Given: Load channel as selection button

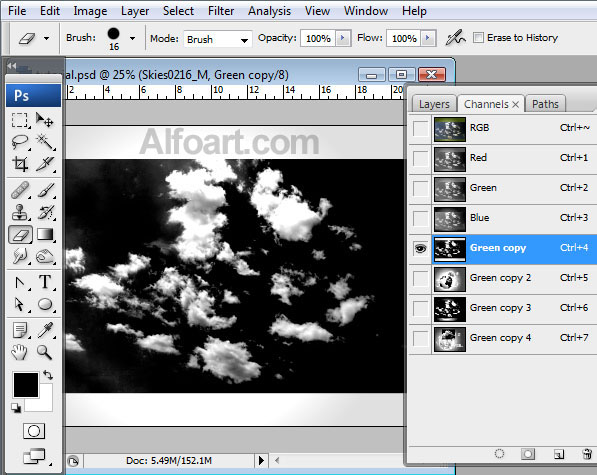Looking at the screenshot, I should click(499, 454).
